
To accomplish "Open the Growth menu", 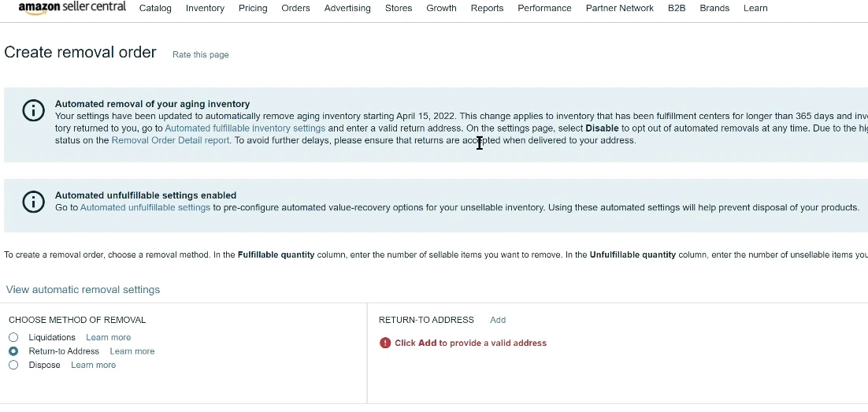I will [x=441, y=9].
